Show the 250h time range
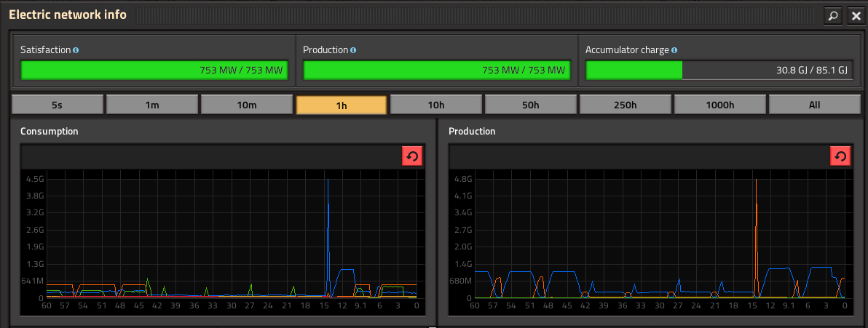 [625, 105]
